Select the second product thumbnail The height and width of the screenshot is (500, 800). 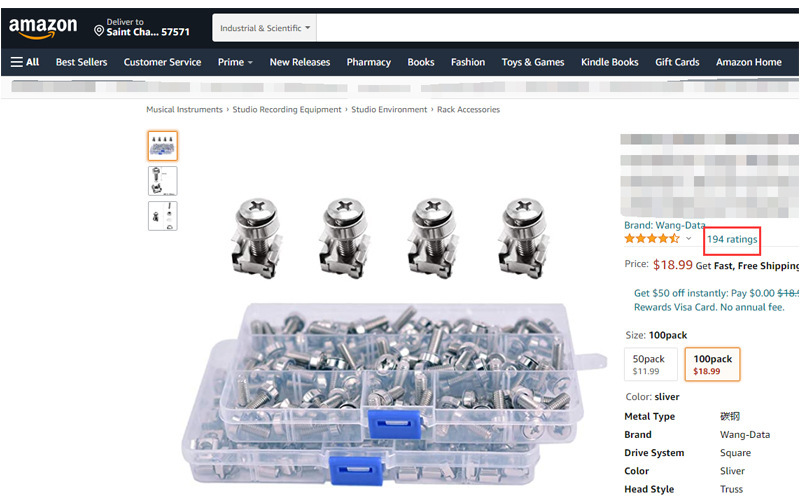pyautogui.click(x=163, y=181)
